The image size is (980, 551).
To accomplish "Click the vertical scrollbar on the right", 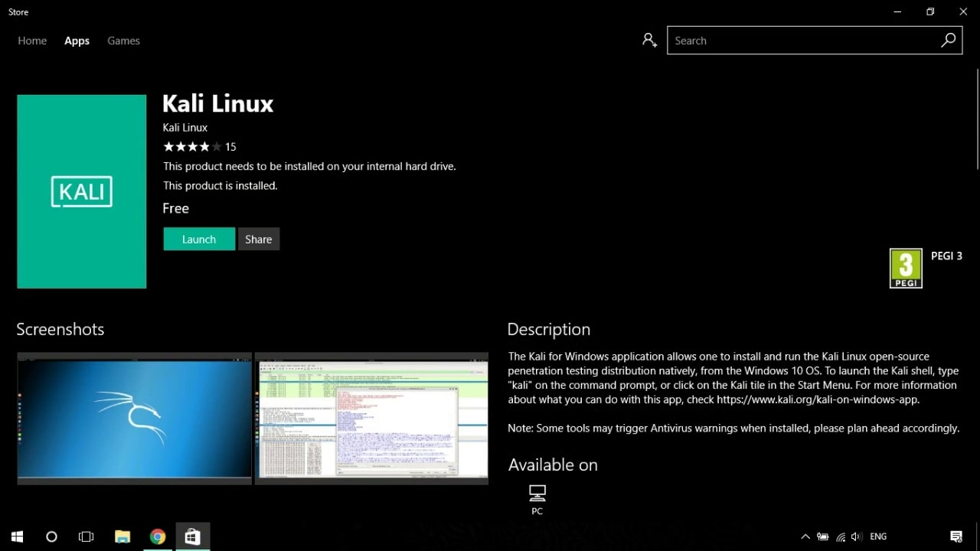I will pos(977,119).
